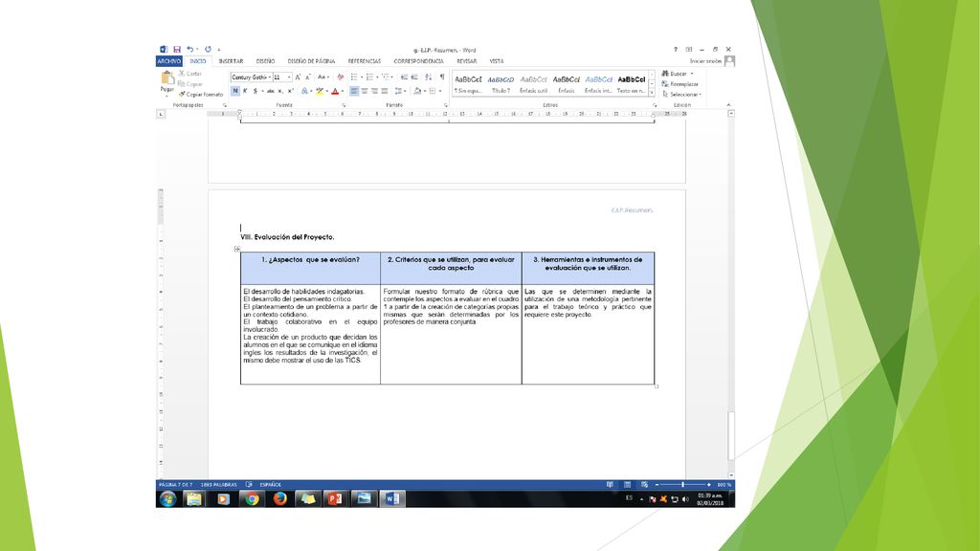
Task: Collapse the ribbon with the arrow
Action: [x=728, y=105]
